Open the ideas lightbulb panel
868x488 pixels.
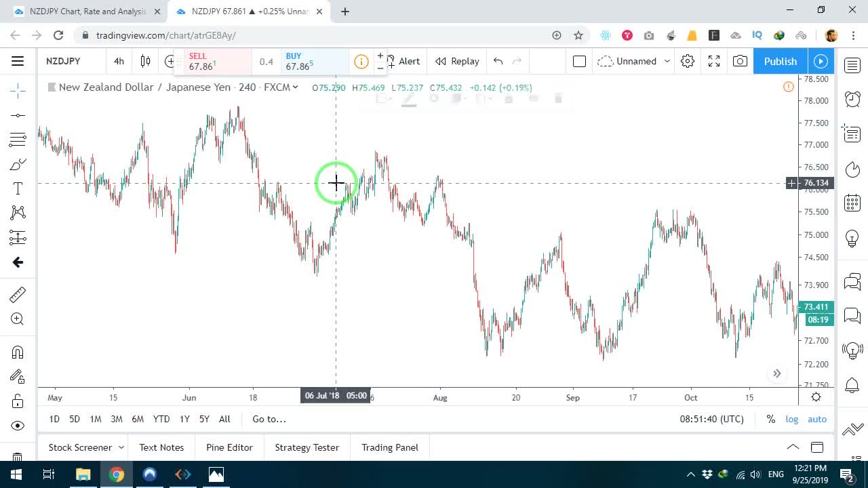(x=852, y=238)
